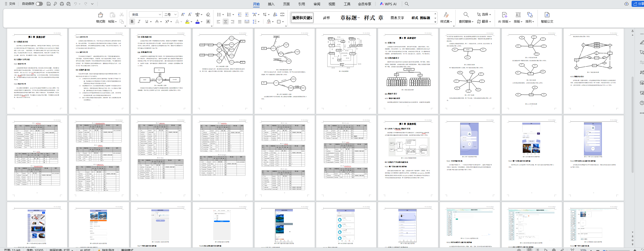644x251 pixels.
Task: Click the 分享 share button
Action: tap(638, 4)
